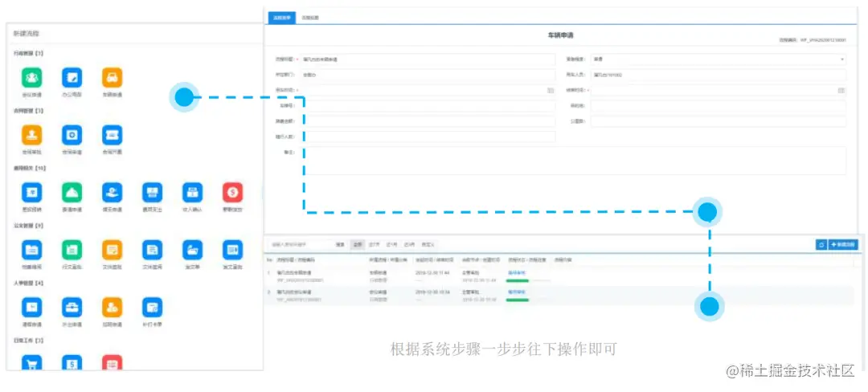The width and height of the screenshot is (868, 392).
Task: Select the 全部 filter in the process list
Action: [x=358, y=244]
